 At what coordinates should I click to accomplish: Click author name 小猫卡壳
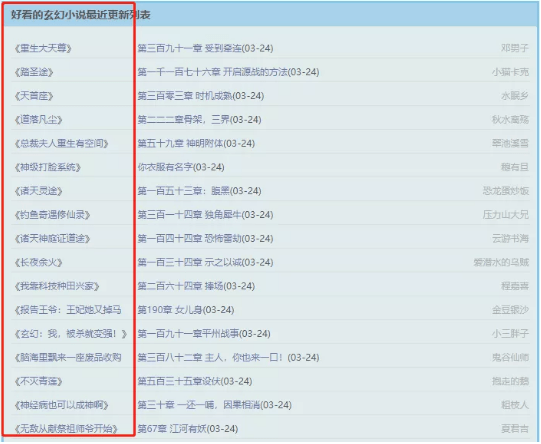[x=510, y=72]
